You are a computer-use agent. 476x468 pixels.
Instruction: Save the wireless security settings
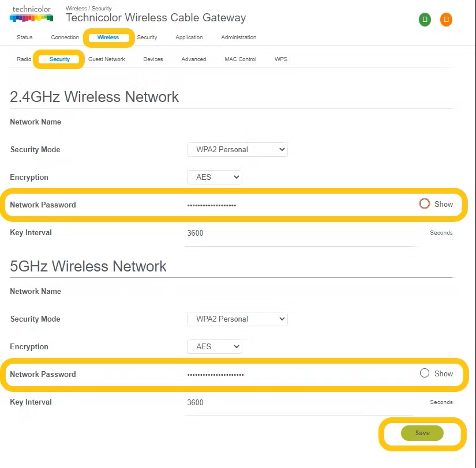[422, 433]
